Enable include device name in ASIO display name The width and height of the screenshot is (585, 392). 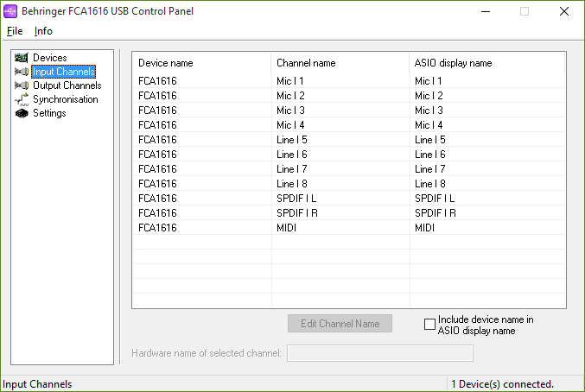429,325
